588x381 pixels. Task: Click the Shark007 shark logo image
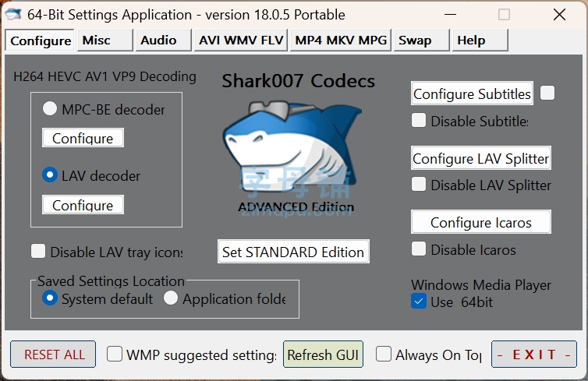pos(292,148)
